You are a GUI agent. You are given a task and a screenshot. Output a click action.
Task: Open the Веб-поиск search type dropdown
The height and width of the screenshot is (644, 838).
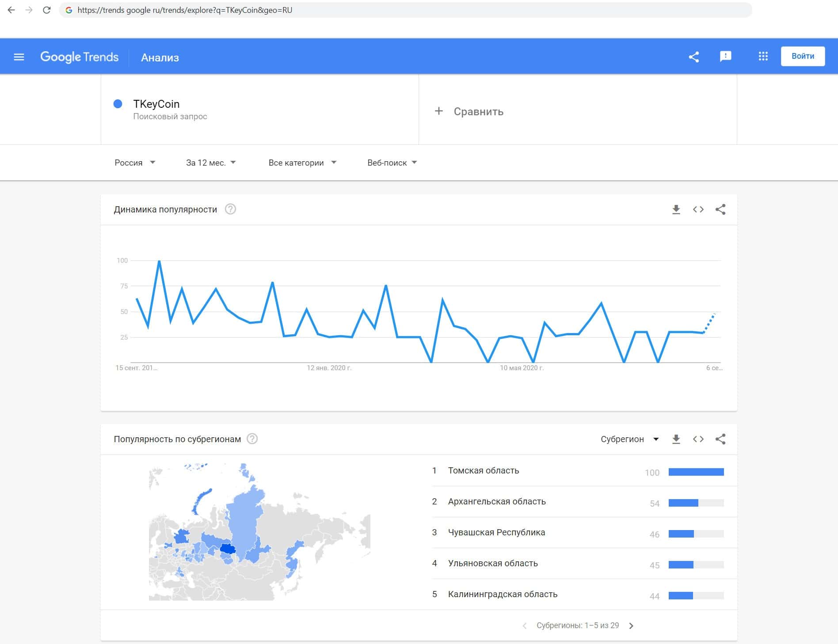point(392,163)
